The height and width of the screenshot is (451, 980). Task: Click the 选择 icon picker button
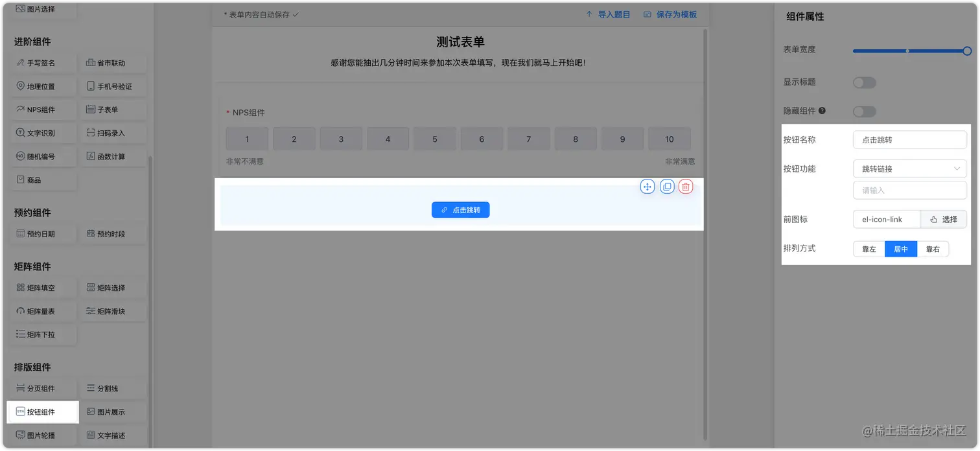[x=944, y=219]
